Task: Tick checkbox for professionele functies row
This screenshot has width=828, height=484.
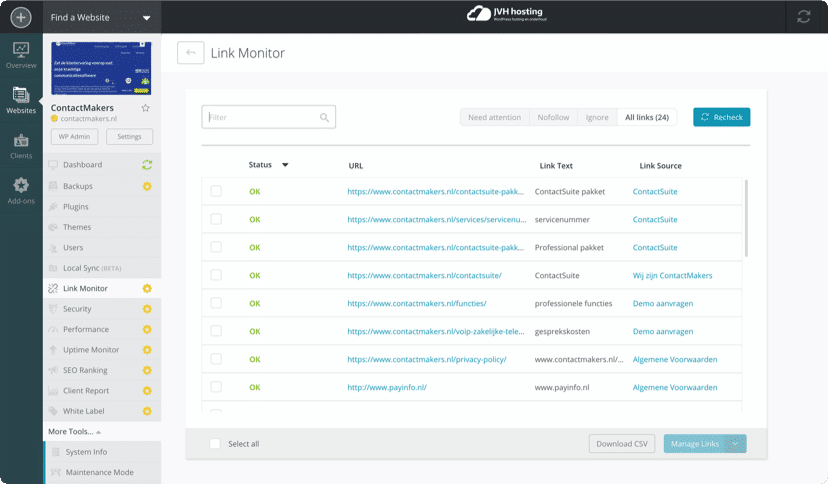Action: pyautogui.click(x=216, y=303)
